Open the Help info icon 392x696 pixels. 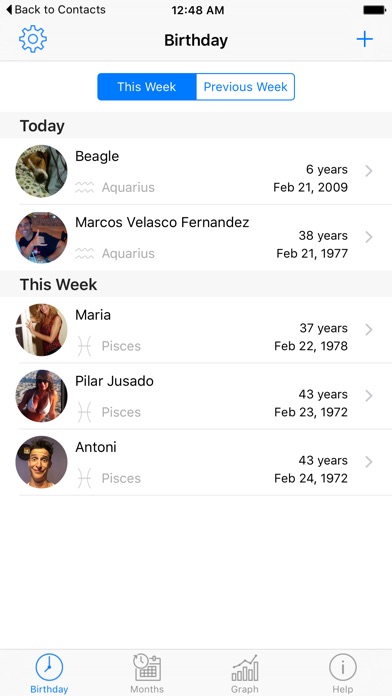click(x=342, y=667)
